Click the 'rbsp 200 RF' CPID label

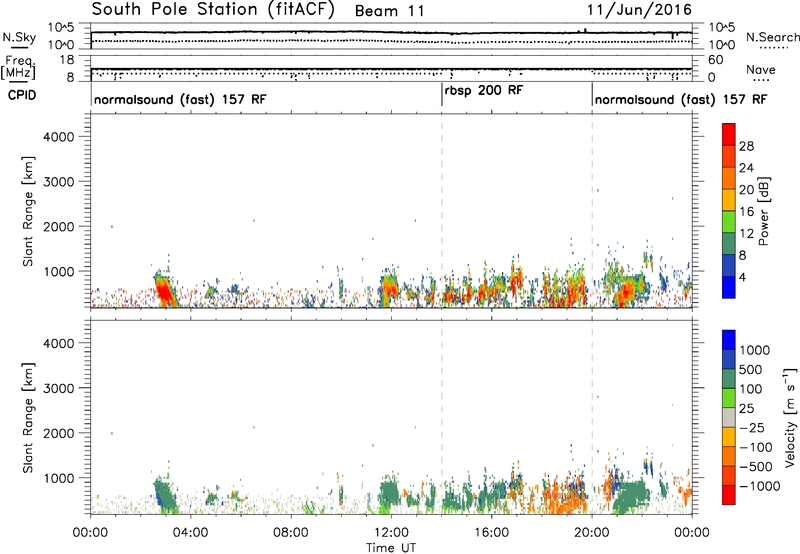484,91
